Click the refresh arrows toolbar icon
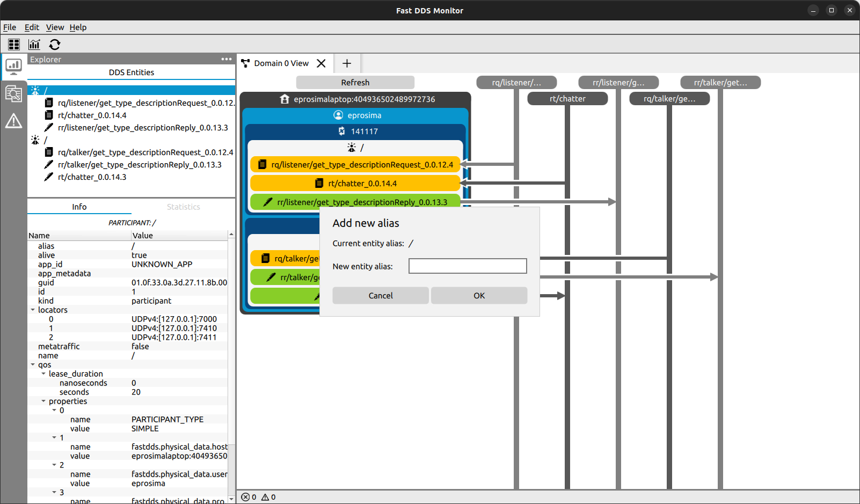860x504 pixels. 55,45
